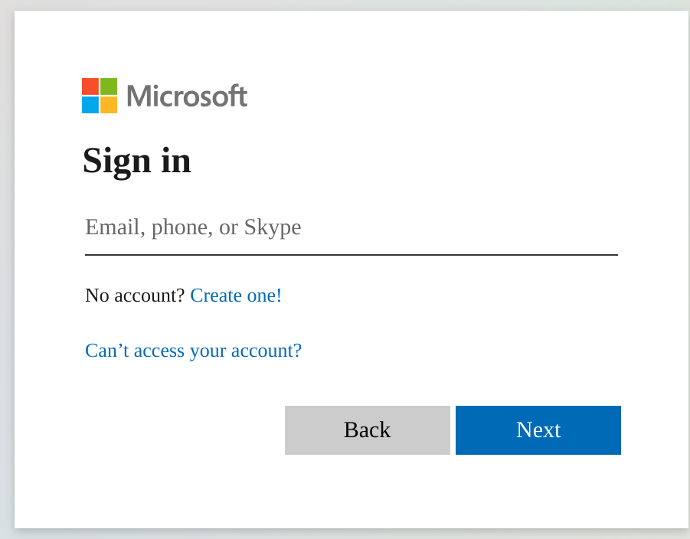Click the red square of Microsoft logo
The height and width of the screenshot is (539, 690).
[90, 86]
